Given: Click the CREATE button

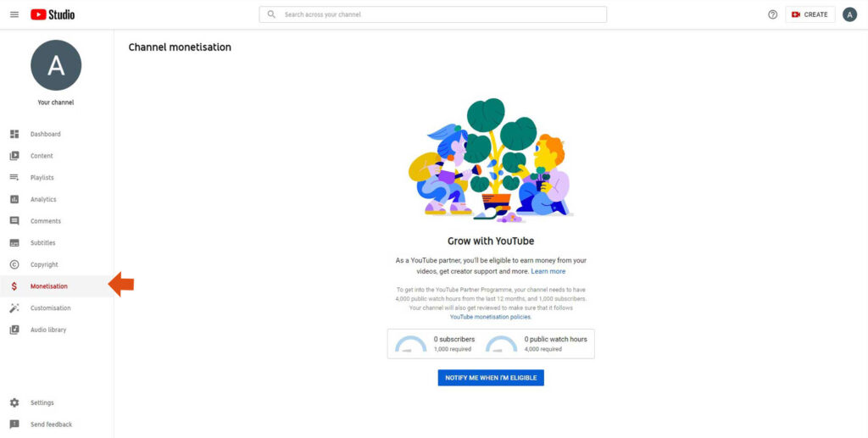Looking at the screenshot, I should 810,15.
